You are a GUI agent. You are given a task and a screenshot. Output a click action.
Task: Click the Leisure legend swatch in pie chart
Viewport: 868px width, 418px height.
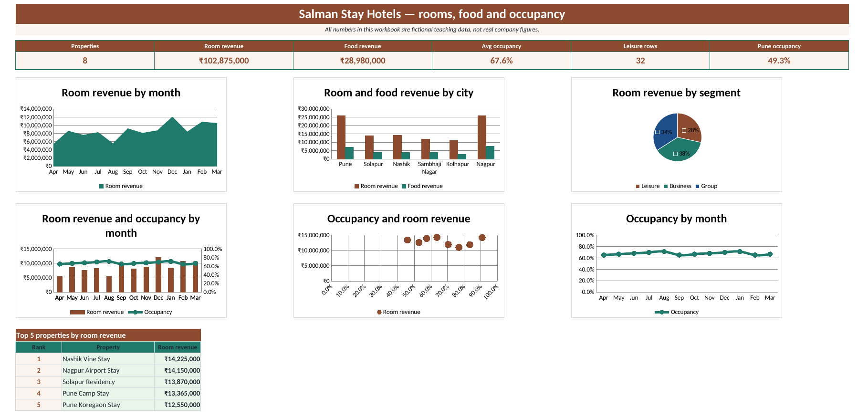pyautogui.click(x=638, y=187)
